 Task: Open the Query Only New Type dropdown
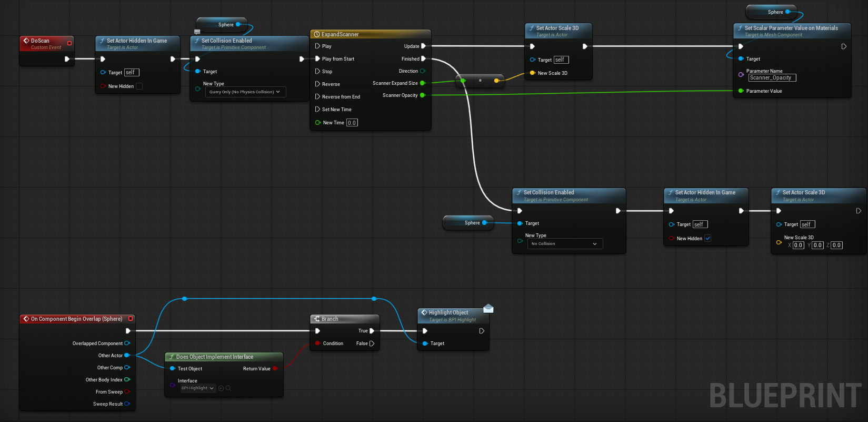[x=246, y=92]
